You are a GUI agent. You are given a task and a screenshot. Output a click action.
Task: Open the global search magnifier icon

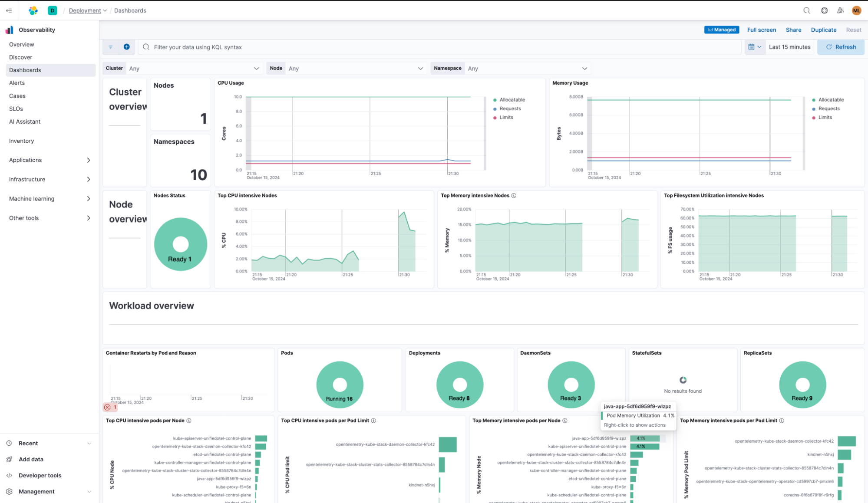[x=806, y=10]
